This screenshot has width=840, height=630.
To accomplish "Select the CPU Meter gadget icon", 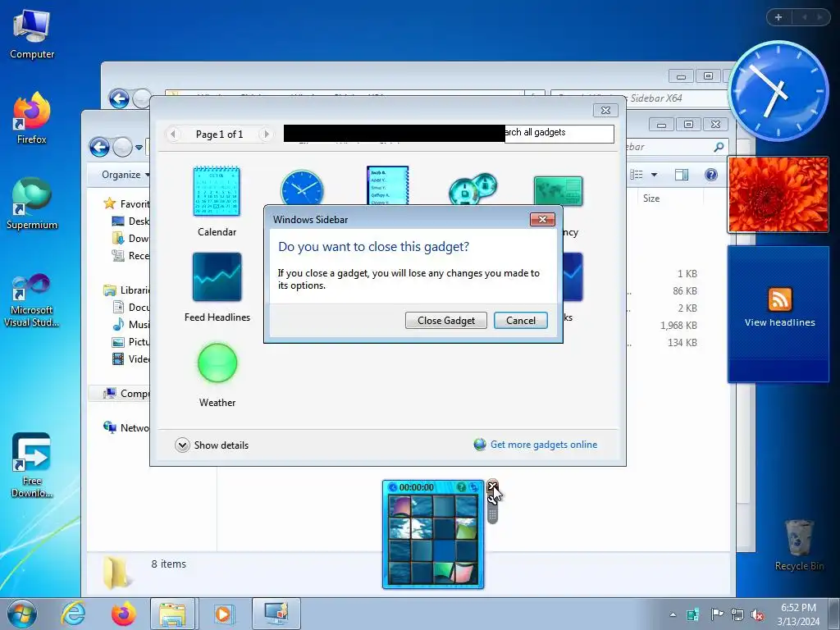I will tap(472, 189).
